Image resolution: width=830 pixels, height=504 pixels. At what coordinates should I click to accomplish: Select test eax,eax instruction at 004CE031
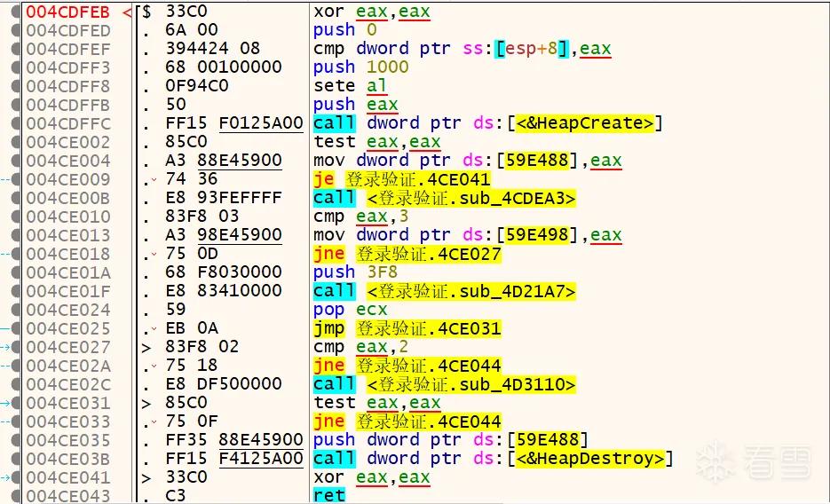pyautogui.click(x=377, y=403)
